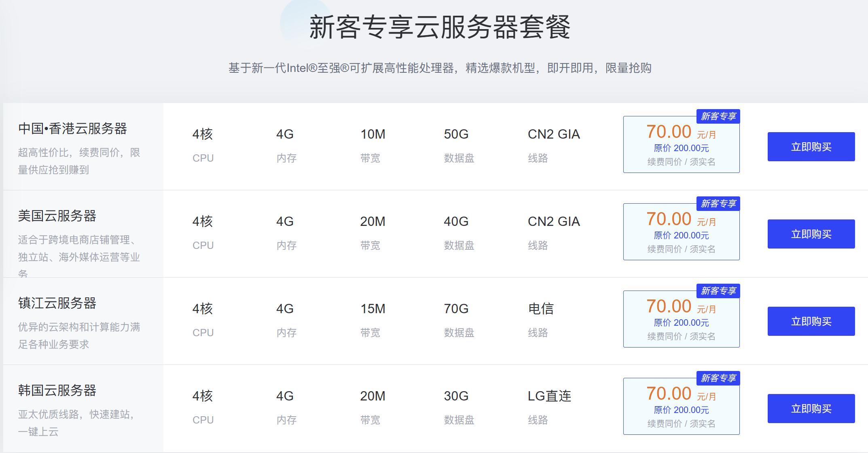Buy the 中国•香港云服务器 plan now
This screenshot has height=453, width=868.
811,147
